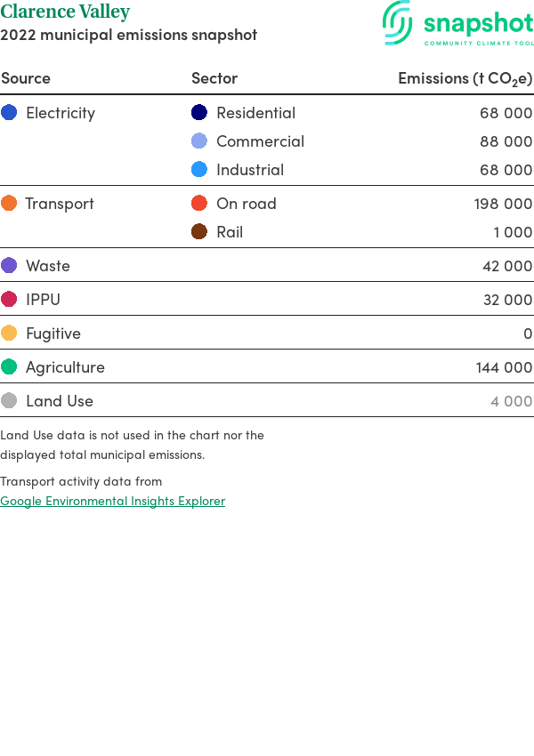Select the grey Land Use dot
This screenshot has width=534, height=756.
click(9, 400)
